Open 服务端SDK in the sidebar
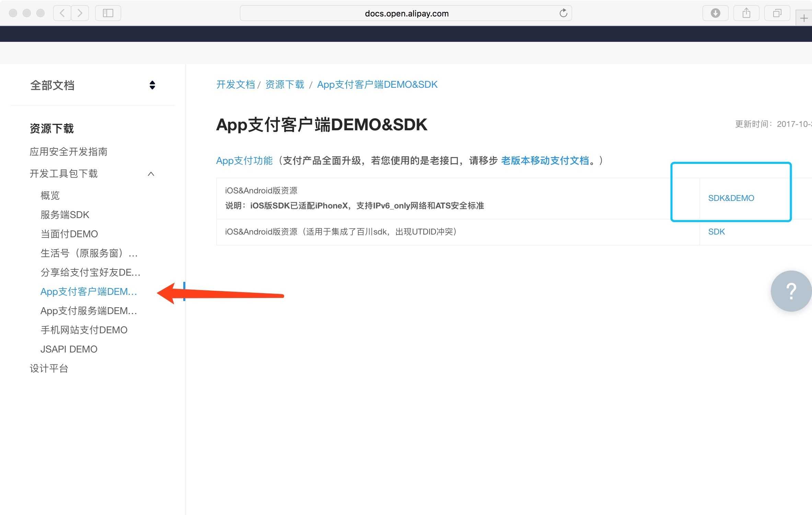 pos(65,215)
